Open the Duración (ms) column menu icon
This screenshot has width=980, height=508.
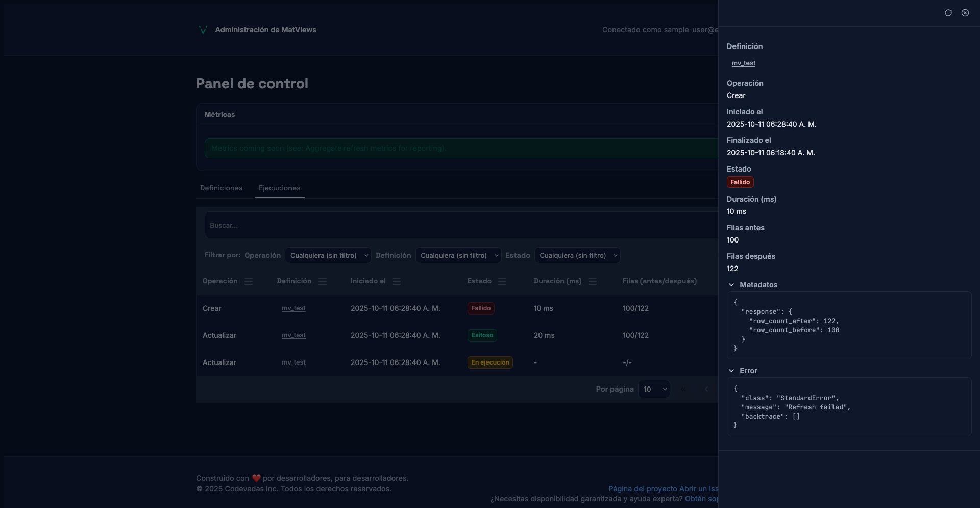click(593, 281)
